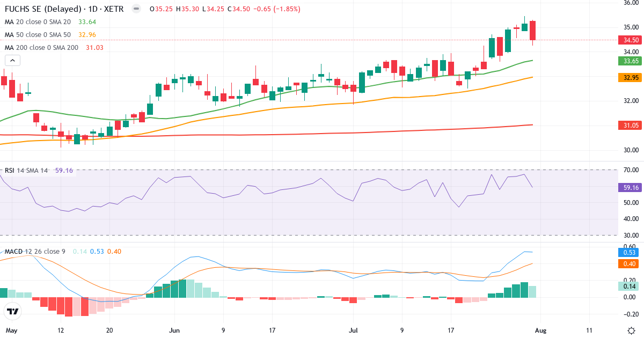This screenshot has width=644, height=338.
Task: Click the purple 59.16 RSI axis label
Action: pyautogui.click(x=631, y=188)
